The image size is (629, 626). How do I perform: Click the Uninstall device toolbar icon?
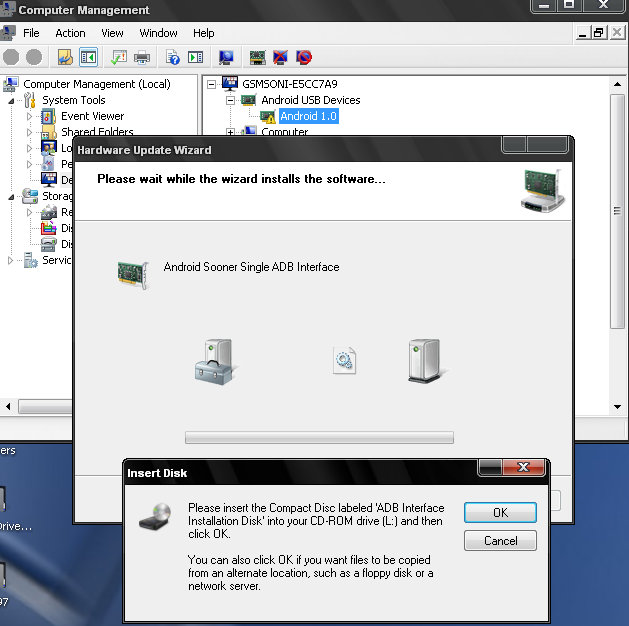tap(281, 57)
